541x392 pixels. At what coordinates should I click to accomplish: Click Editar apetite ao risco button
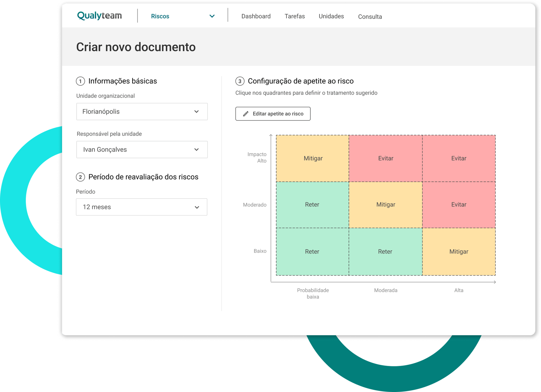coord(273,114)
